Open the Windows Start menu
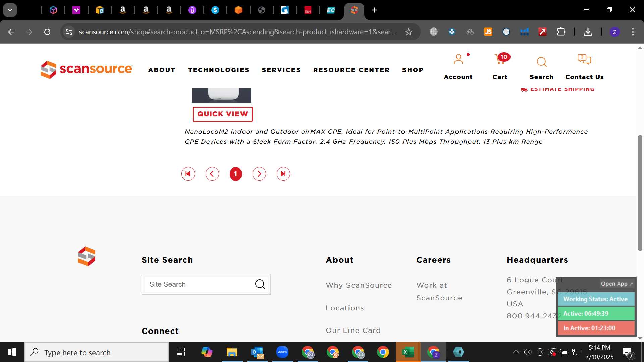 (x=12, y=352)
